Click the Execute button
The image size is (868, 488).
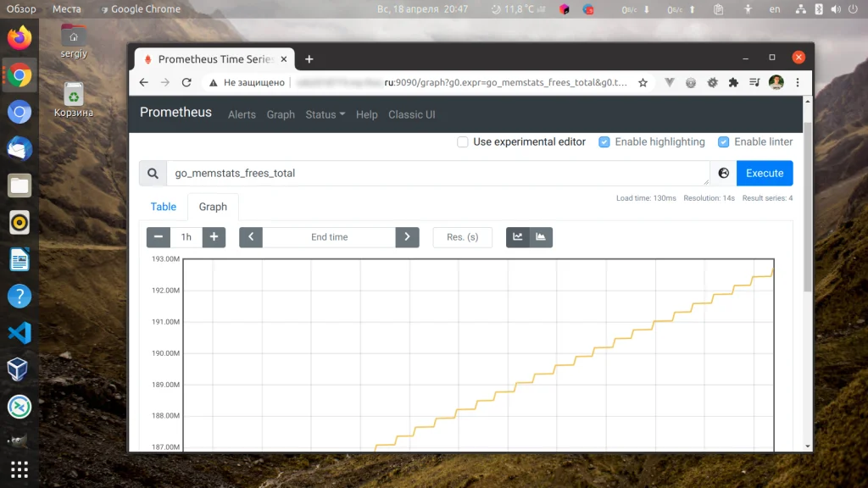[765, 173]
